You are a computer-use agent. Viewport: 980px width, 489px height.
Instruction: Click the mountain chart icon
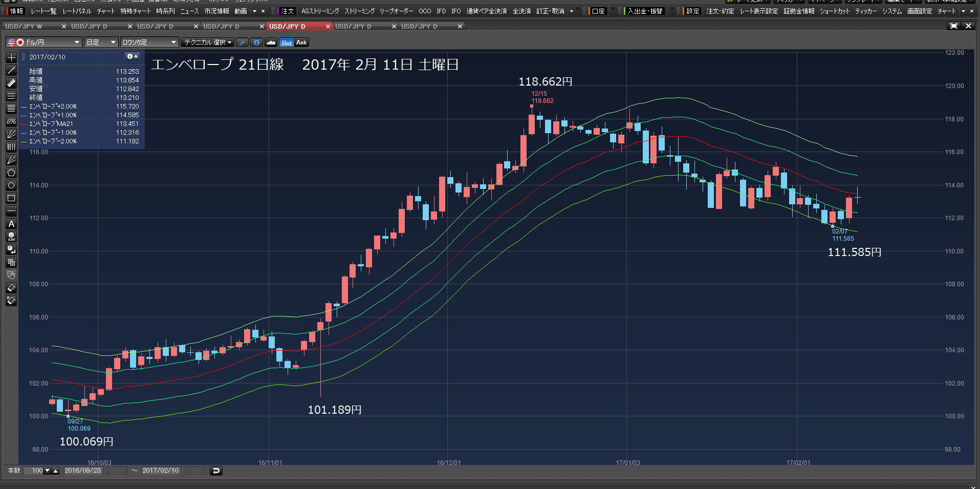coord(271,42)
